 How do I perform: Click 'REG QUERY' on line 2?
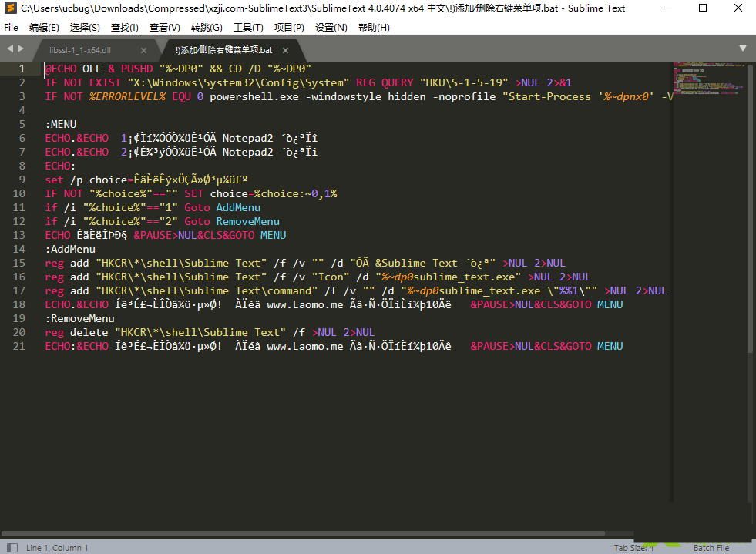tap(385, 83)
